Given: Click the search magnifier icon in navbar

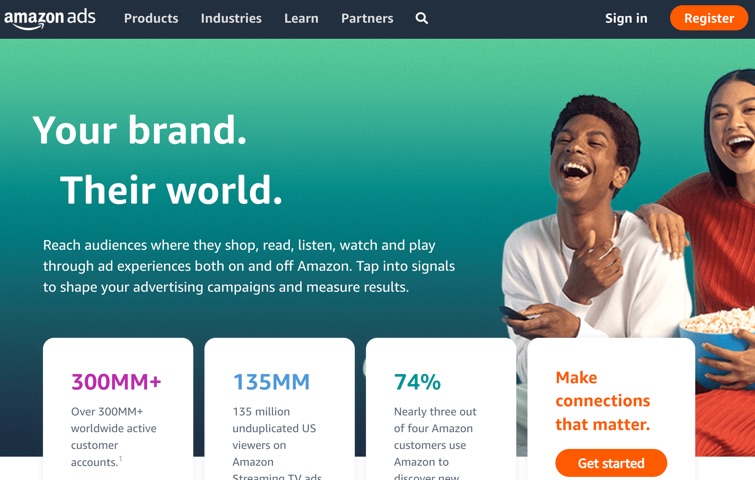Looking at the screenshot, I should (421, 18).
